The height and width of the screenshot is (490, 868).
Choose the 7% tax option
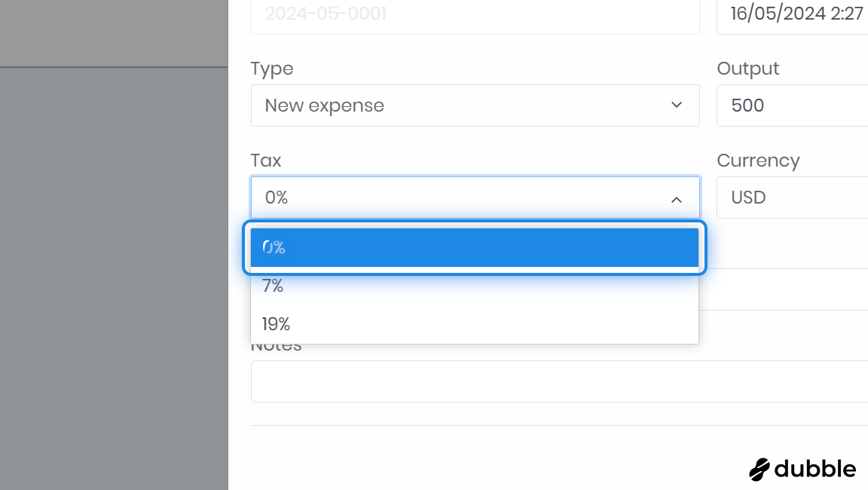coord(475,286)
